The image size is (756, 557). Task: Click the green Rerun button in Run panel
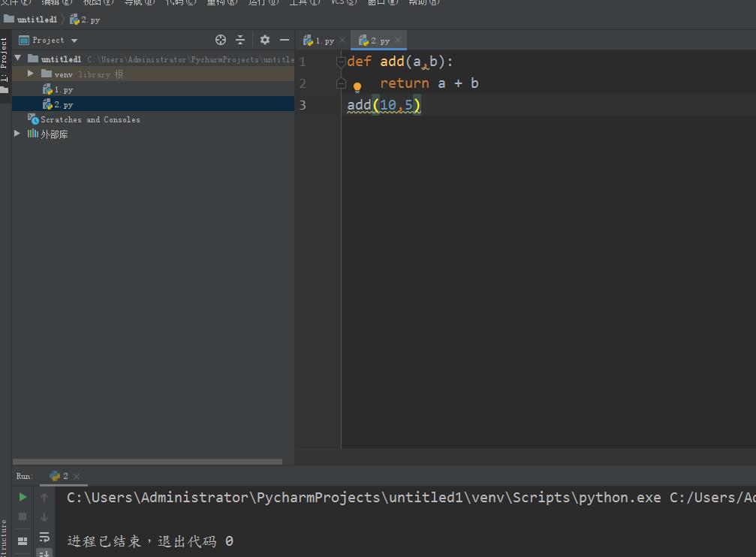23,497
